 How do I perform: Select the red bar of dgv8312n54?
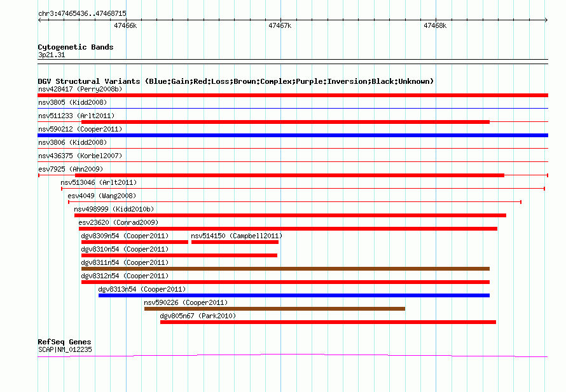coord(285,282)
